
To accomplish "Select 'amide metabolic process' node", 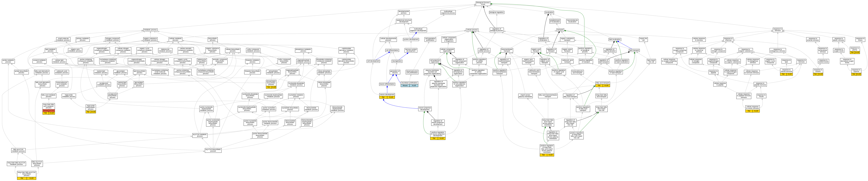I will pyautogui.click(x=8, y=61).
